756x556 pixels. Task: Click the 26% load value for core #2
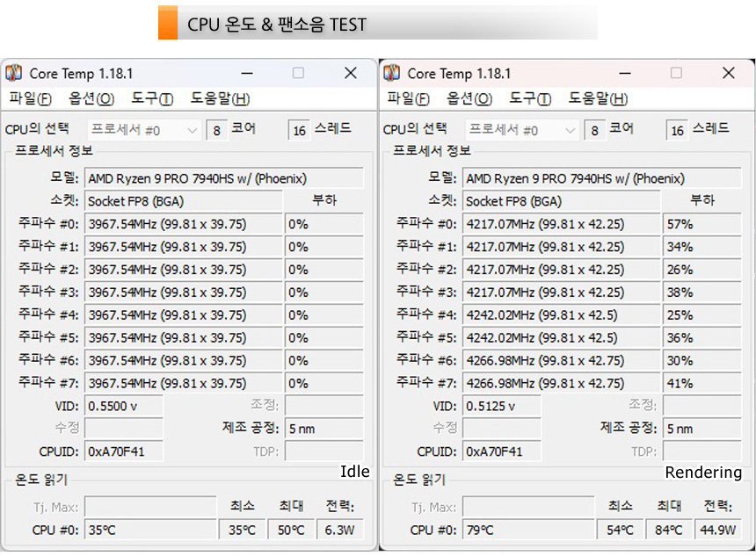(702, 270)
